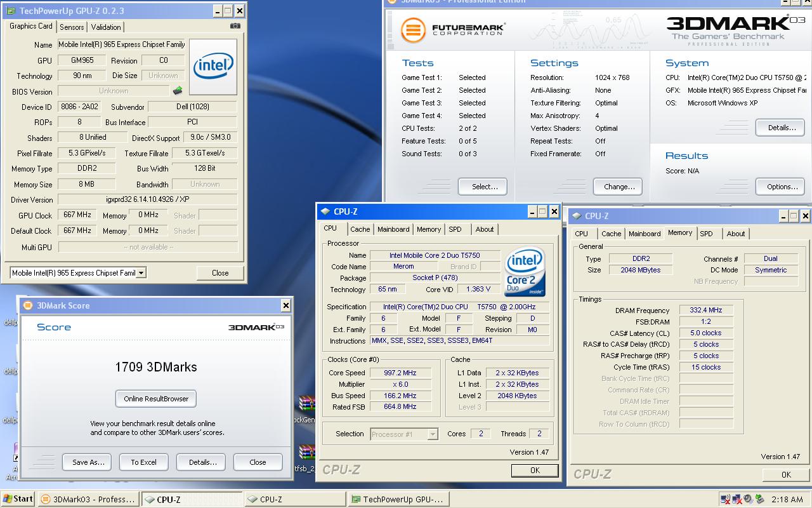The height and width of the screenshot is (508, 812).
Task: Click Online ResultBrowser button
Action: pos(156,399)
